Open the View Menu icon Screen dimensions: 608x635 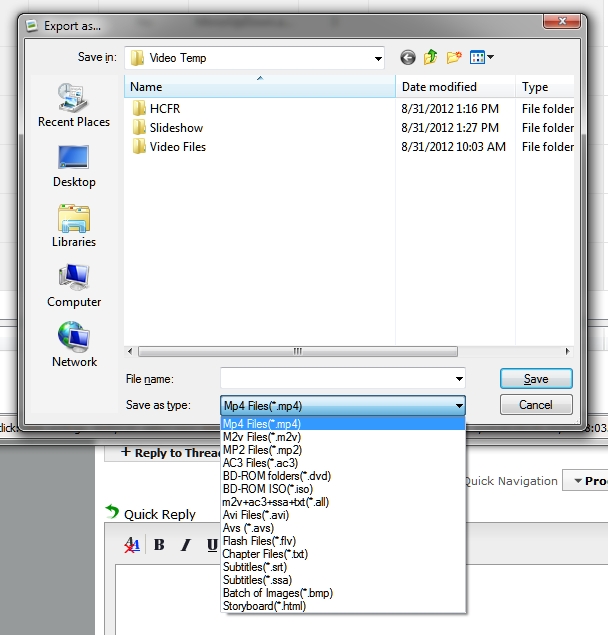tap(477, 57)
